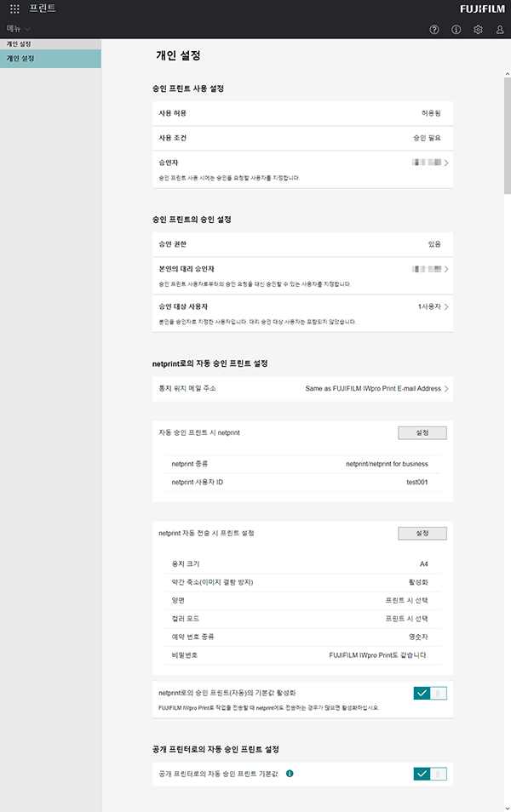Screen dimensions: 511x812
Task: Click the 개인 설정 sidebar heading
Action: (x=20, y=43)
